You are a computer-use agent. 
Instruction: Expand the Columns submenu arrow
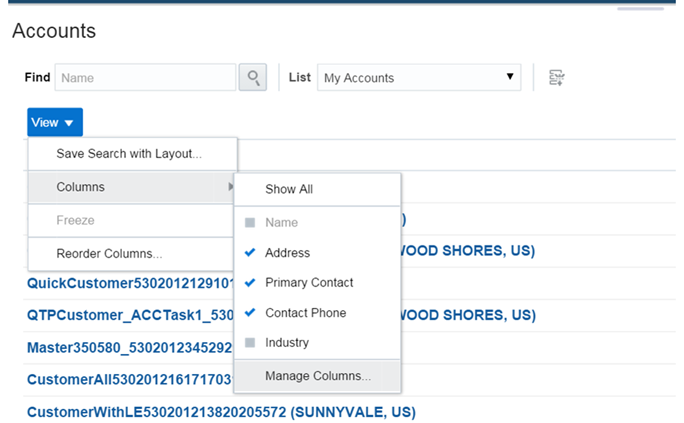pyautogui.click(x=231, y=187)
